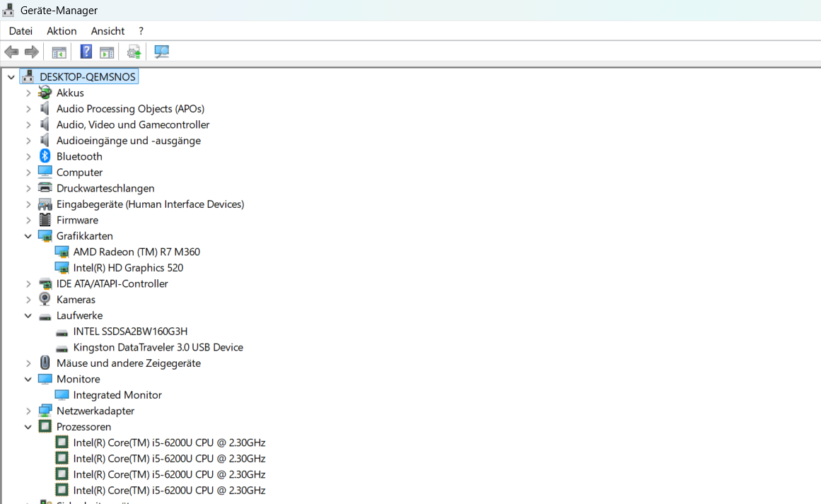Click the Akkus battery icon
Viewport: 821px width, 504px height.
[45, 93]
